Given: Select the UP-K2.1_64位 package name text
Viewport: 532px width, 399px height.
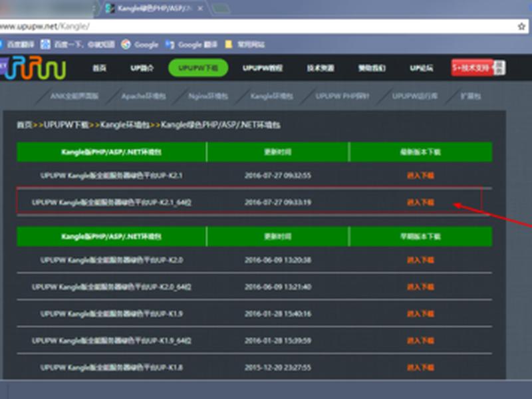Looking at the screenshot, I should [112, 203].
